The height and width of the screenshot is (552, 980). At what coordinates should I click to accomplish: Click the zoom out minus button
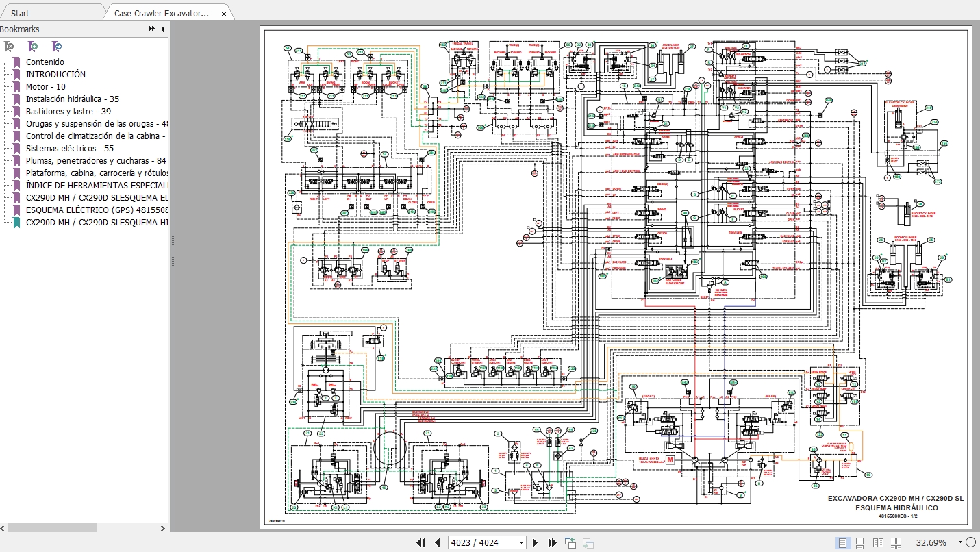[x=970, y=542]
